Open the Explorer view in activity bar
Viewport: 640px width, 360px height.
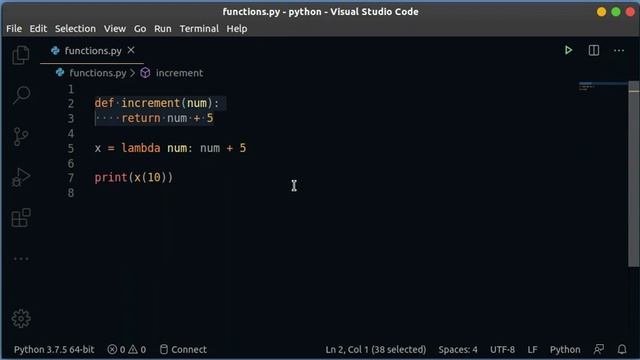click(21, 55)
